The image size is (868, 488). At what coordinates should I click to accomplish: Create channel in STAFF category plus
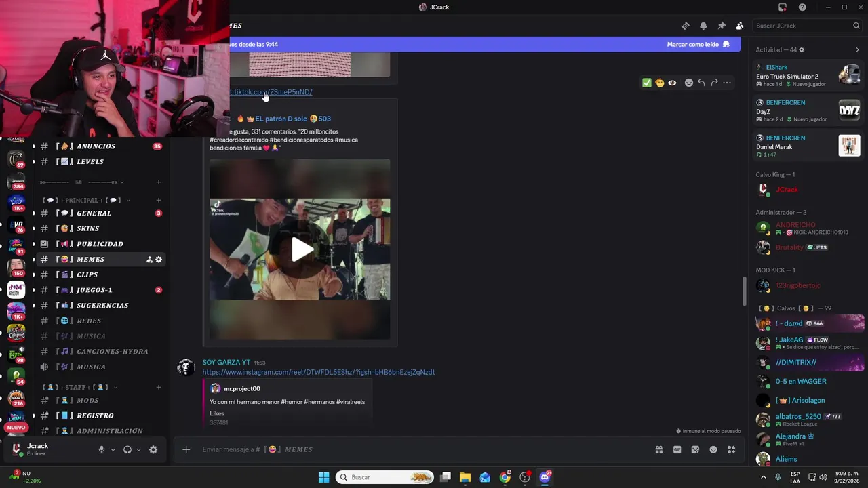pyautogui.click(x=159, y=388)
